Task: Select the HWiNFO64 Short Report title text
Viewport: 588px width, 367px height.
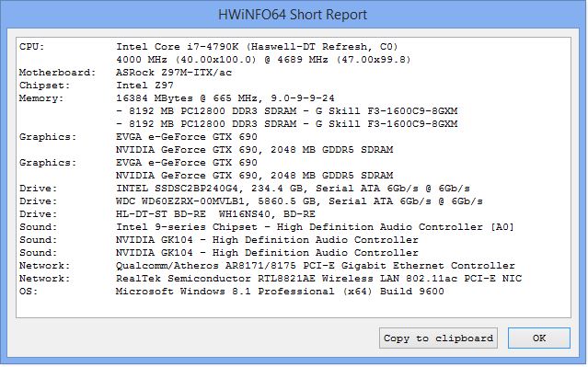Action: click(293, 15)
